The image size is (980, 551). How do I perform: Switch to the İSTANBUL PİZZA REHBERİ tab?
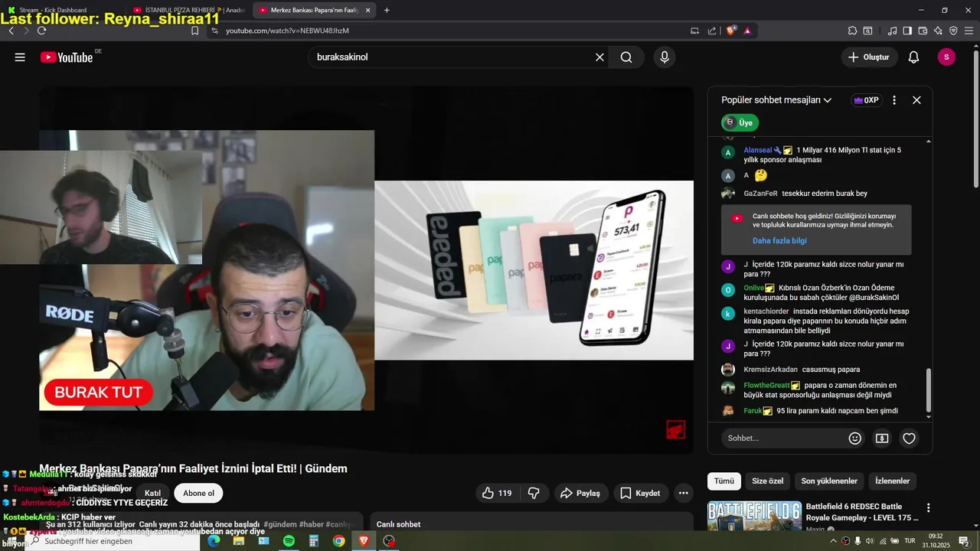coord(188,10)
